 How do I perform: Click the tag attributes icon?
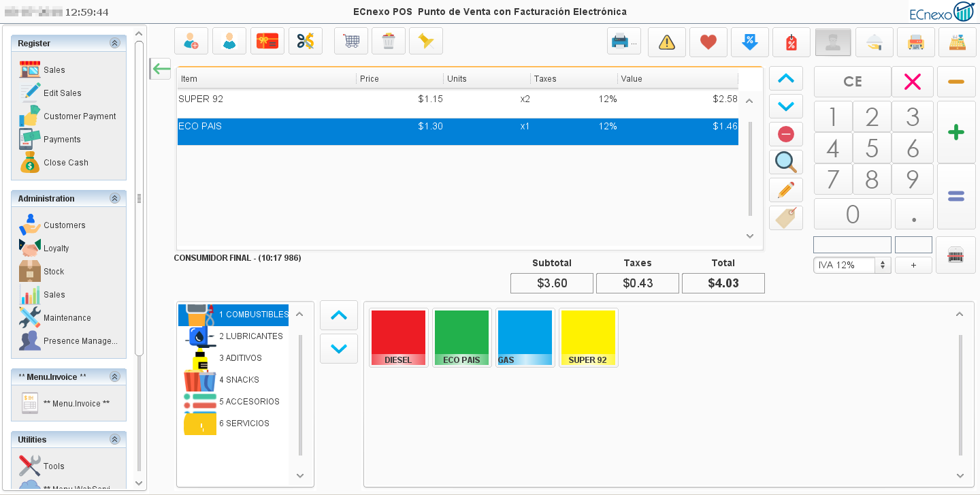tap(786, 218)
